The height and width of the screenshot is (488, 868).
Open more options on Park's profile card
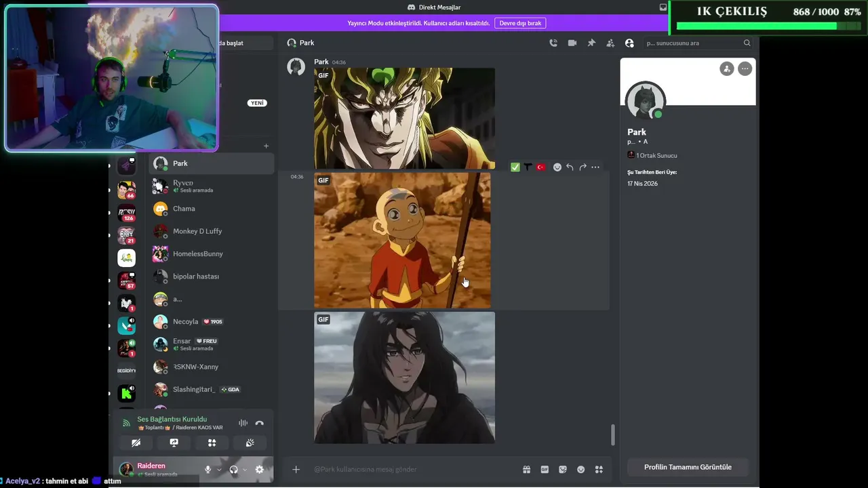pos(745,68)
